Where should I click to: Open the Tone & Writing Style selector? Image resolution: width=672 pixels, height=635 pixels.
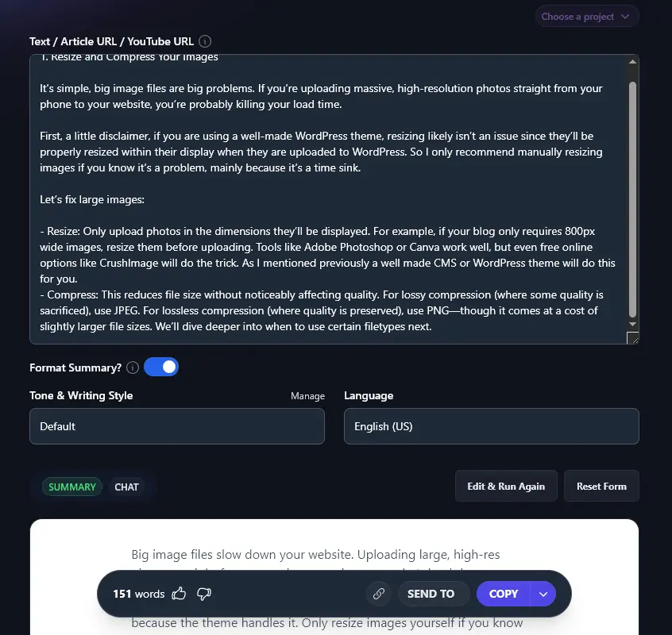(x=176, y=426)
